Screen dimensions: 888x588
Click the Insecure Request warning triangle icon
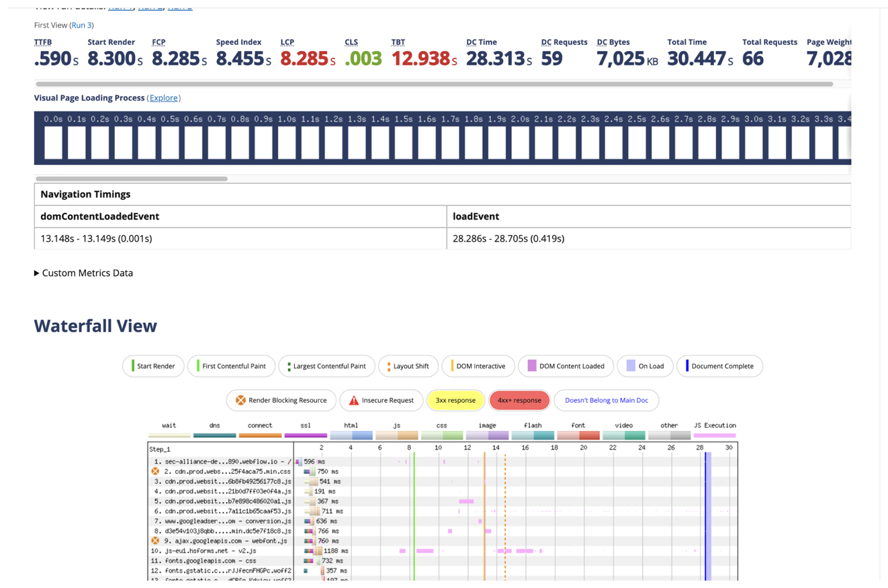(353, 401)
